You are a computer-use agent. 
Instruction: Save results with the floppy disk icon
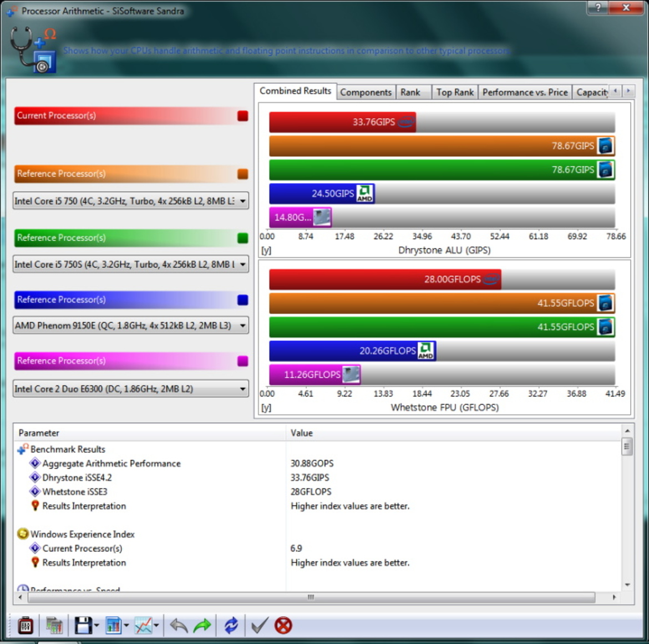[83, 625]
